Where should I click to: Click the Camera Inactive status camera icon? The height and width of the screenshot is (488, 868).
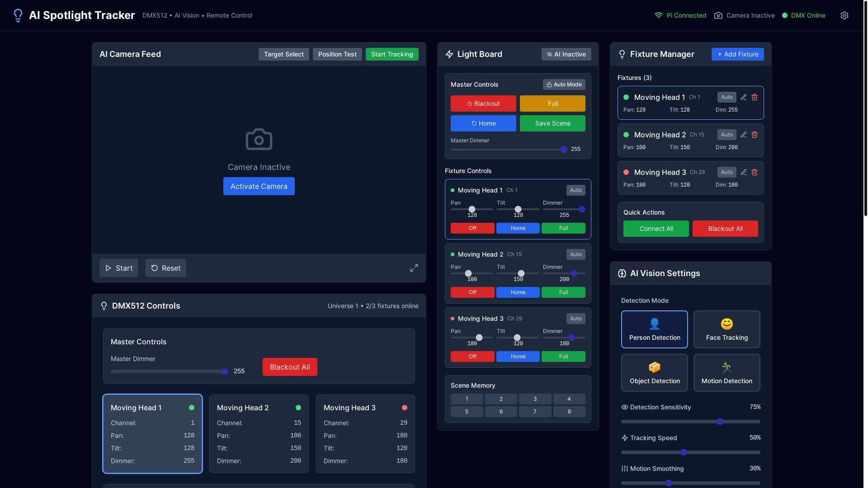718,15
